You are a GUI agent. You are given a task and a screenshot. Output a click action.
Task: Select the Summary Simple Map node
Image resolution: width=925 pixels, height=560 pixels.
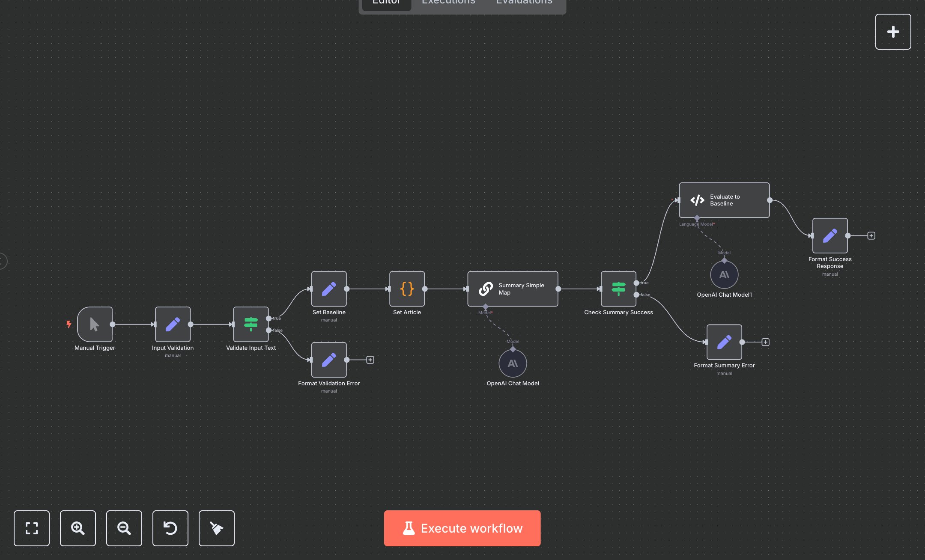point(512,289)
